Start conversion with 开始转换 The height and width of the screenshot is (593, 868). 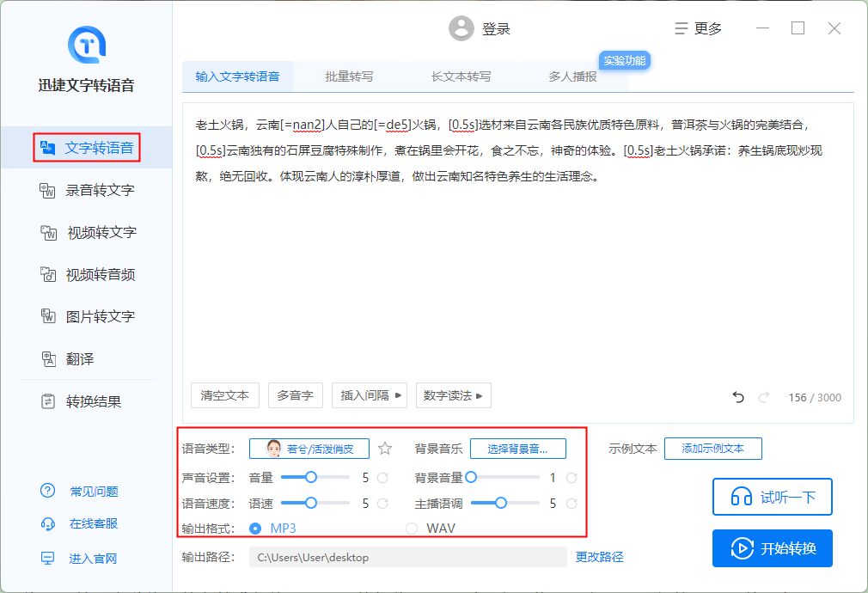coord(772,548)
